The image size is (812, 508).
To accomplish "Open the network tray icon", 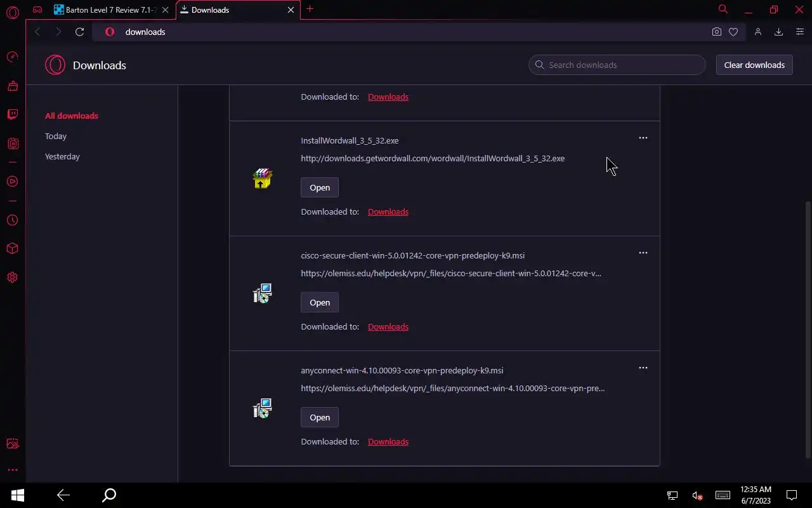I will 672,495.
